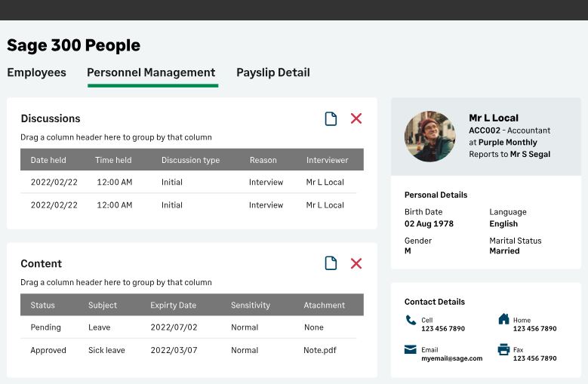
Task: Click None attachment in Pending row
Action: click(313, 327)
